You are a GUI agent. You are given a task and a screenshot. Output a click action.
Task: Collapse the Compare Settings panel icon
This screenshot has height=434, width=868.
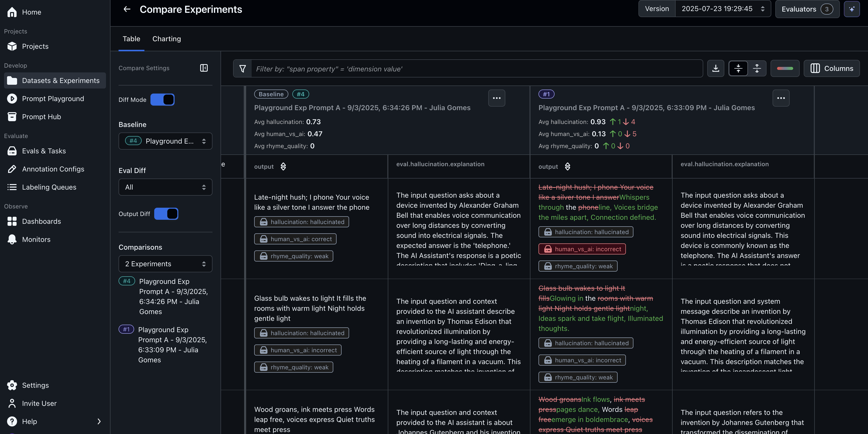(203, 68)
